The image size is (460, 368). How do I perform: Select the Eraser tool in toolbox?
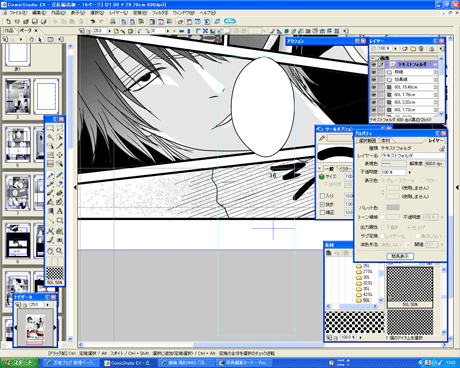click(59, 184)
